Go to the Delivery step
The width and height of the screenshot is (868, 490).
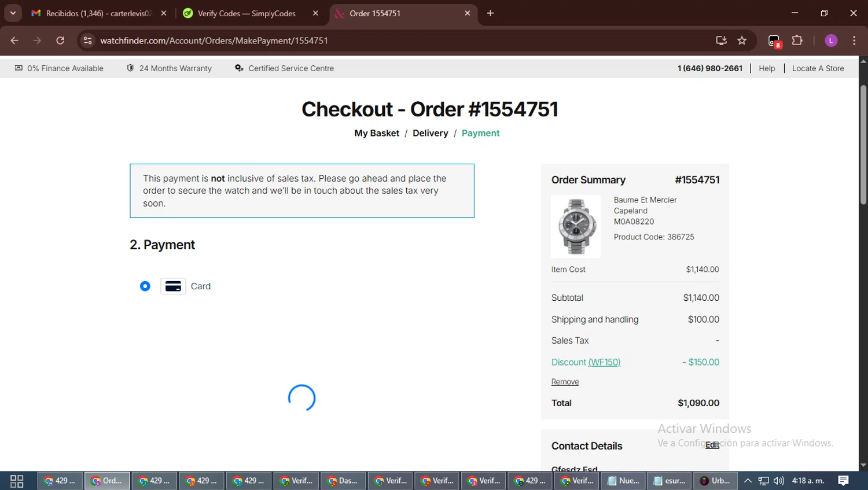point(430,133)
